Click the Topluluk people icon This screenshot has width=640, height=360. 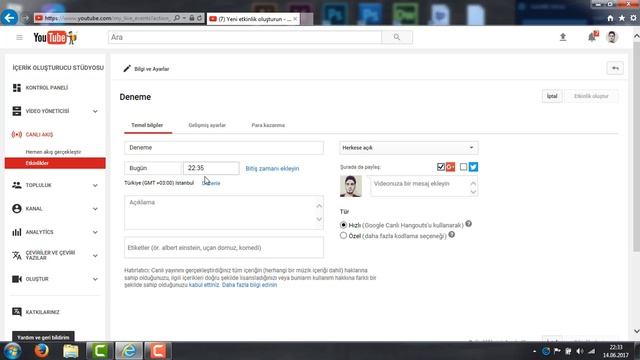[17, 185]
